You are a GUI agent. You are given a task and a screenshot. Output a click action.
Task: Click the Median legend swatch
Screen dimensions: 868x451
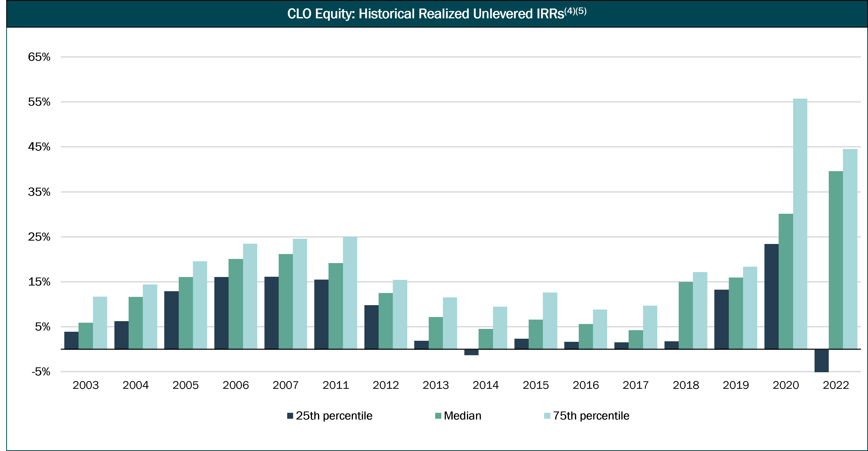(438, 416)
